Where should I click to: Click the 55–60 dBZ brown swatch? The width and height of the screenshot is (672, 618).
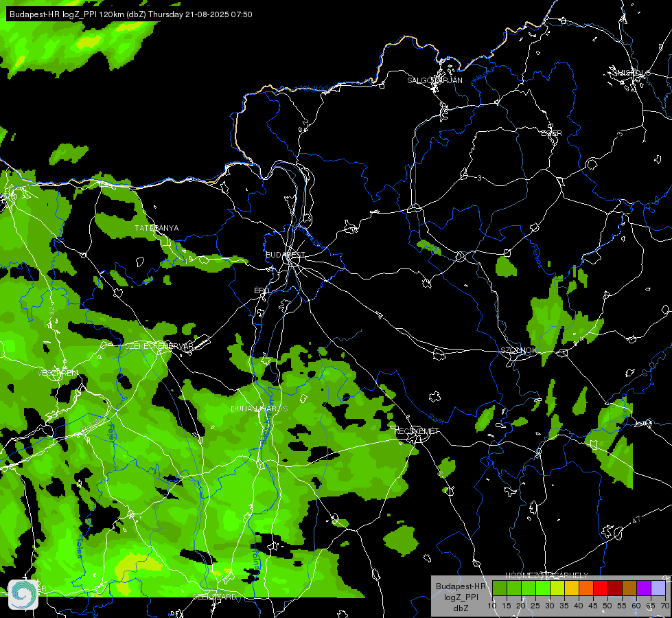click(629, 588)
